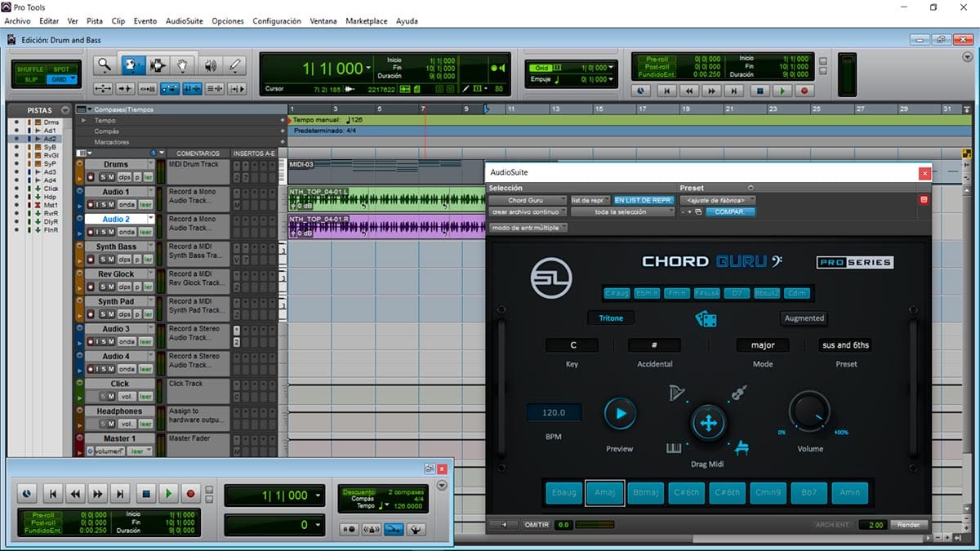Toggle the Tritone option in Chord Guru
980x551 pixels.
[611, 318]
